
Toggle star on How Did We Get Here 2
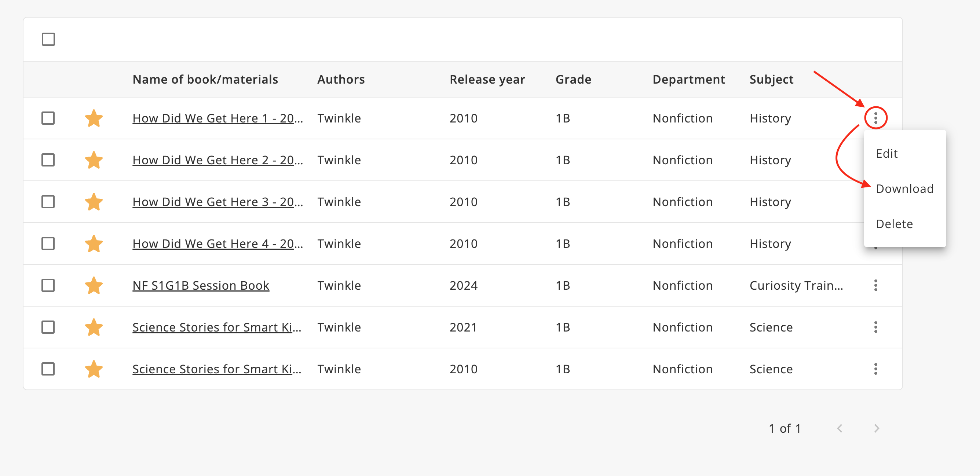94,160
